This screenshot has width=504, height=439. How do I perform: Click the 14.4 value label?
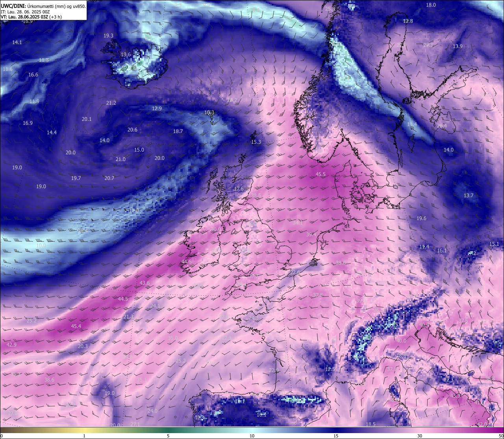[52, 132]
